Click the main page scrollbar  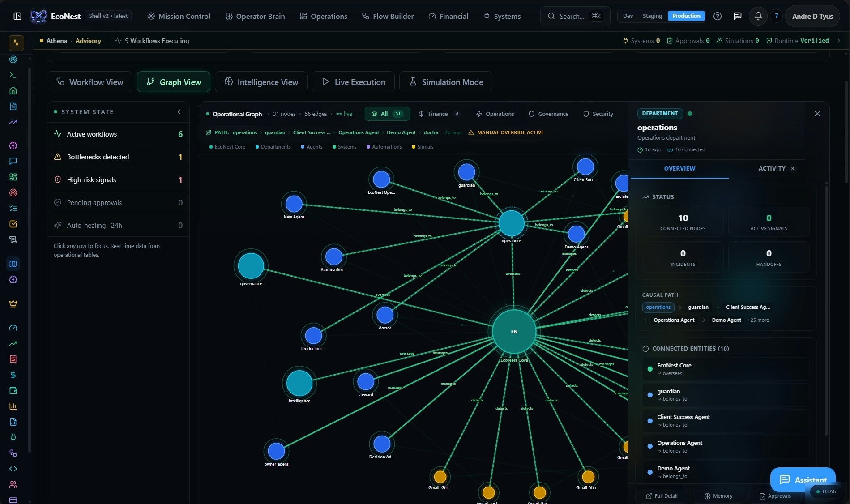click(846, 132)
